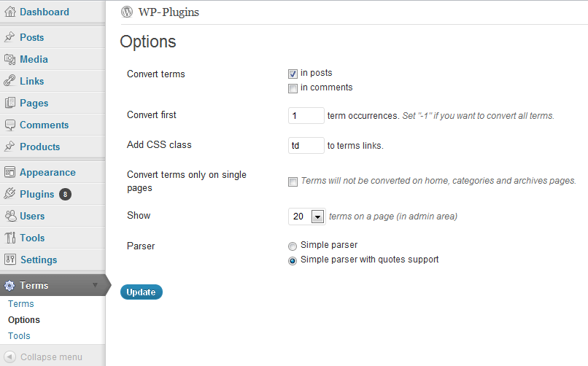Click the Dashboard home icon
This screenshot has height=366, width=588.
click(x=9, y=12)
